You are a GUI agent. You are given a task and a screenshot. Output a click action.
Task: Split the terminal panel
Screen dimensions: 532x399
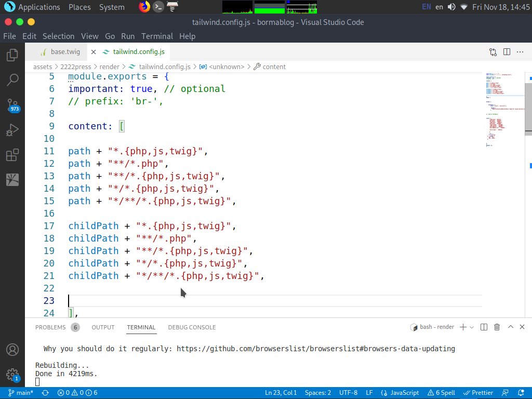[484, 327]
